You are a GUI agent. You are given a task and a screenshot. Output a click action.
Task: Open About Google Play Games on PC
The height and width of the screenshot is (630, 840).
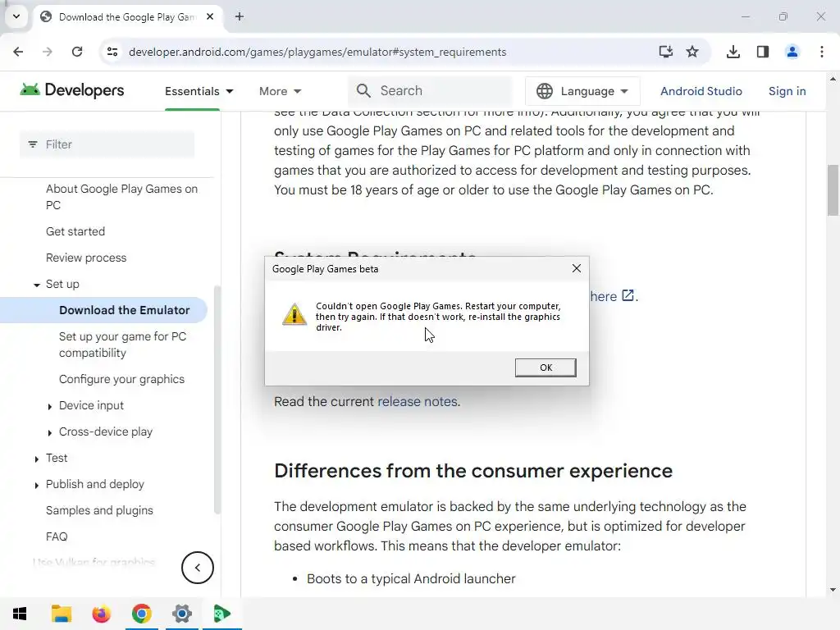click(121, 197)
